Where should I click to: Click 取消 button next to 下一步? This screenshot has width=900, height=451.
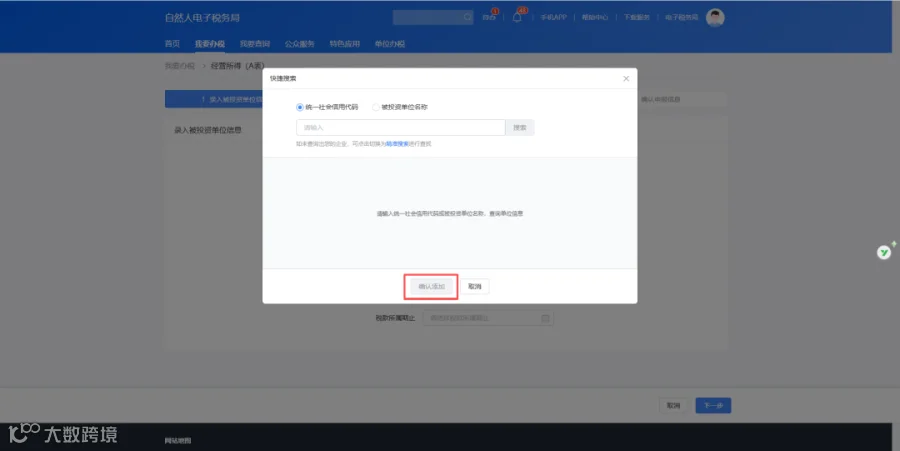point(673,406)
